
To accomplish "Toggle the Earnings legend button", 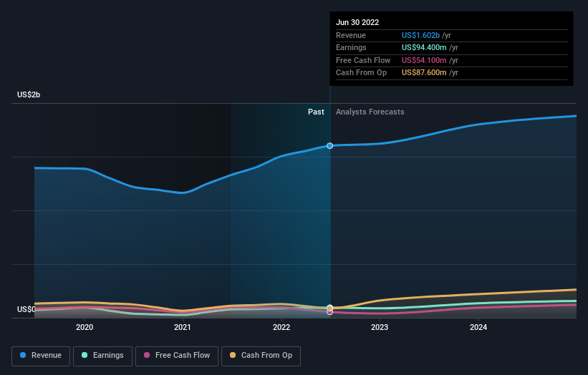I will 102,356.
